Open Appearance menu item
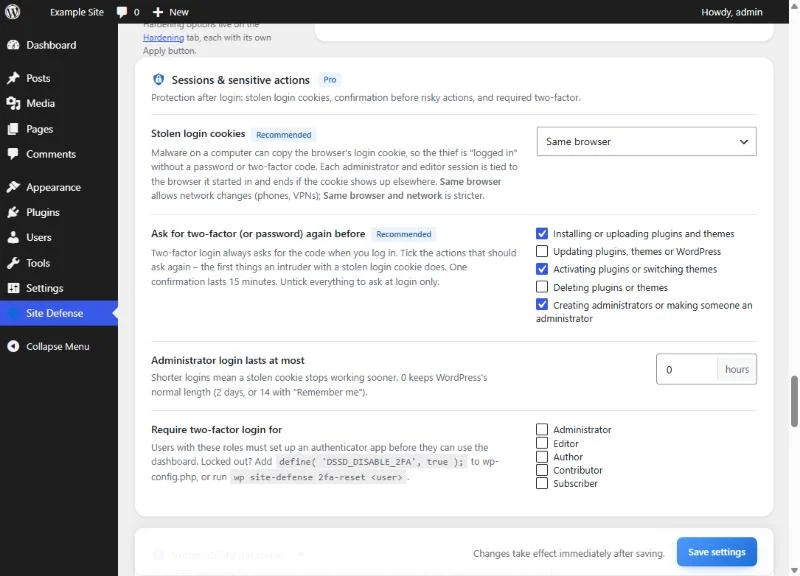Viewport: 800px width, 576px height. [x=59, y=187]
